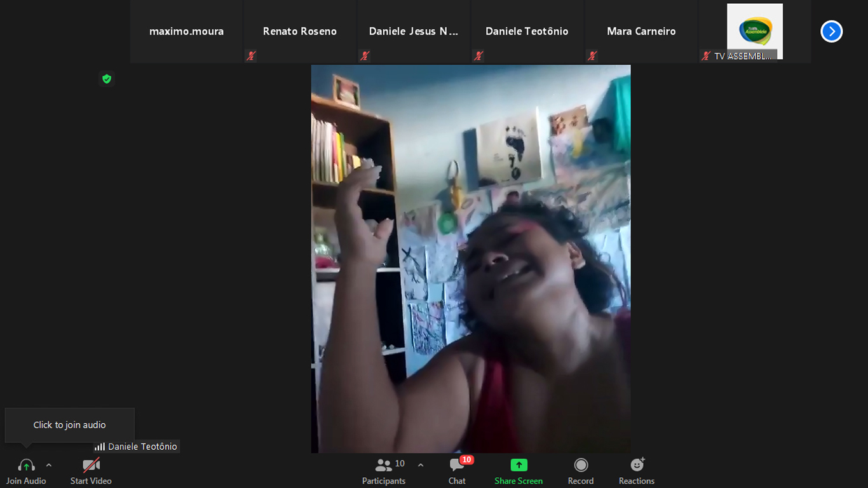Open the Chat panel with 10 unread
The height and width of the screenshot is (488, 868).
click(x=457, y=471)
